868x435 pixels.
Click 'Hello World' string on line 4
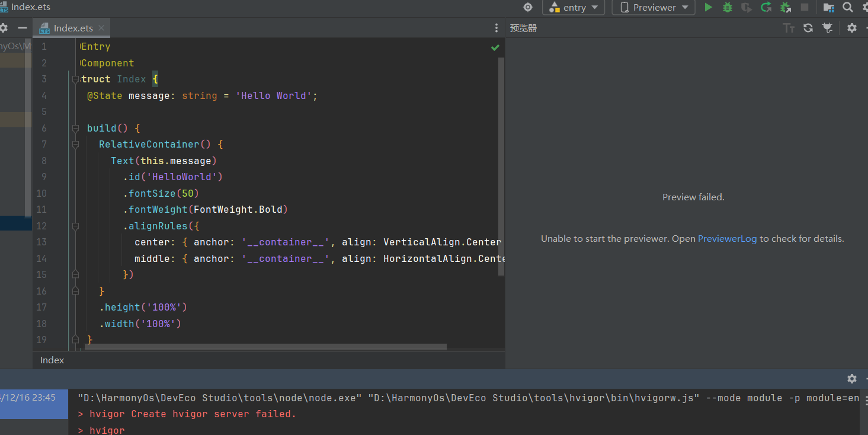click(x=274, y=95)
